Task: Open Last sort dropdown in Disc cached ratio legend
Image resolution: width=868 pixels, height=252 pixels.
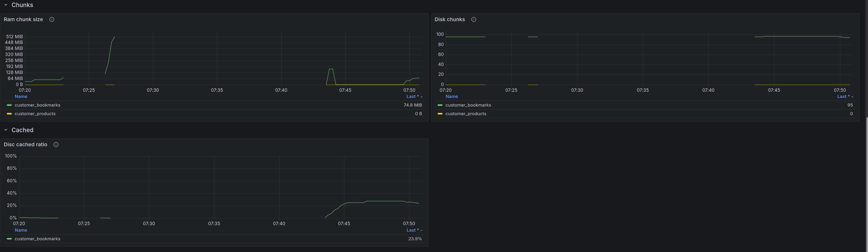Action: point(414,230)
